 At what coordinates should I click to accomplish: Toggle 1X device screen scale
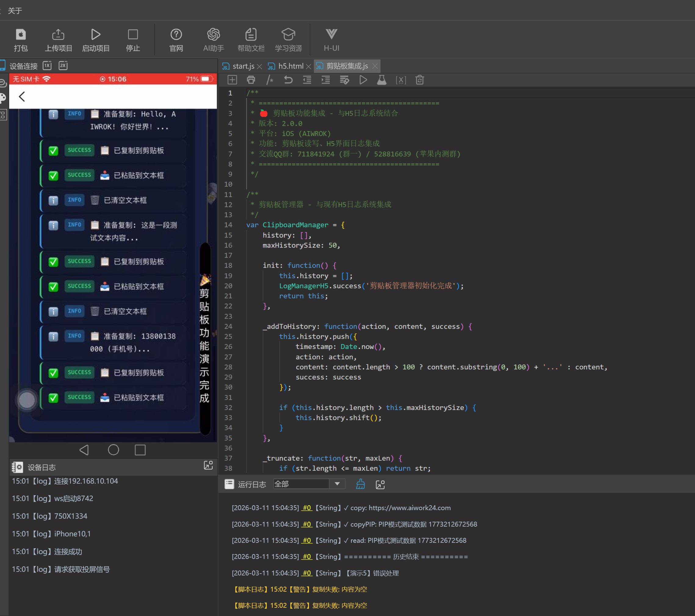[x=47, y=66]
